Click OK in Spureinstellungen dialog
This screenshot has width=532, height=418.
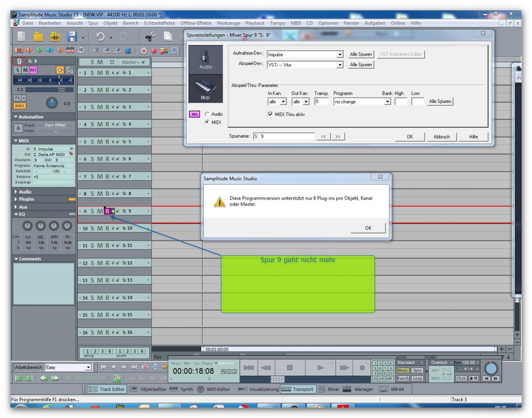pos(410,137)
